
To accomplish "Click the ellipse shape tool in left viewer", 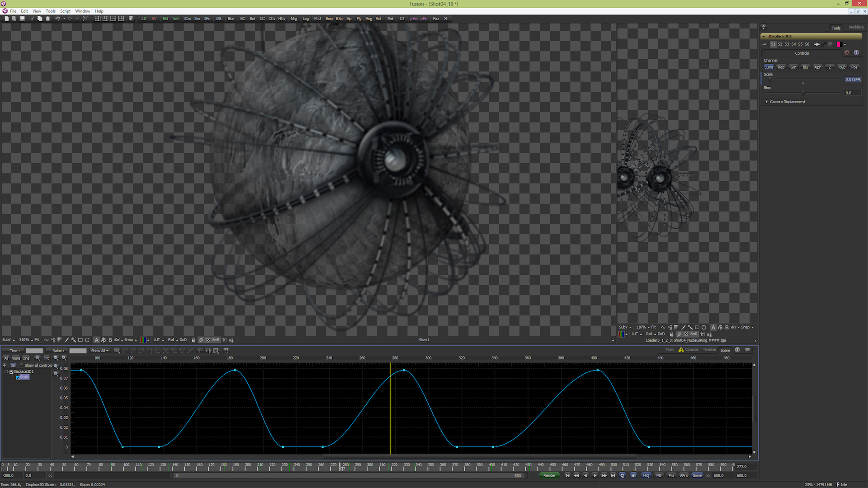I will 87,340.
